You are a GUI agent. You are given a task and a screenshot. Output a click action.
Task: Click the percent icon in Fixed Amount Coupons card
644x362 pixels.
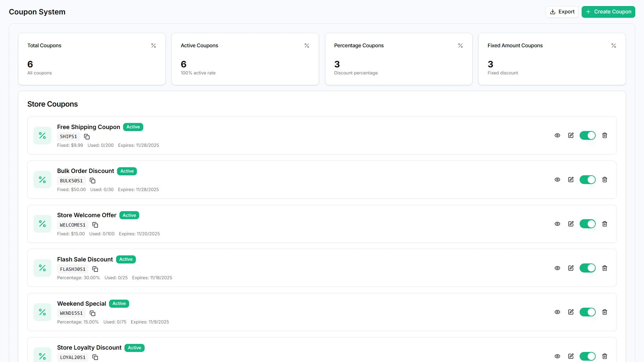(x=614, y=46)
